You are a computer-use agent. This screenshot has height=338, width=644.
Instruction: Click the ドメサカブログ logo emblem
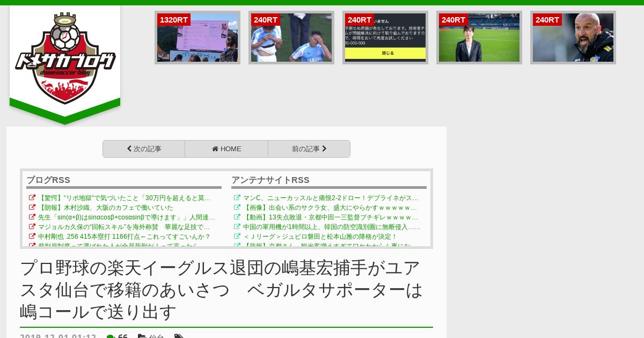pyautogui.click(x=65, y=58)
